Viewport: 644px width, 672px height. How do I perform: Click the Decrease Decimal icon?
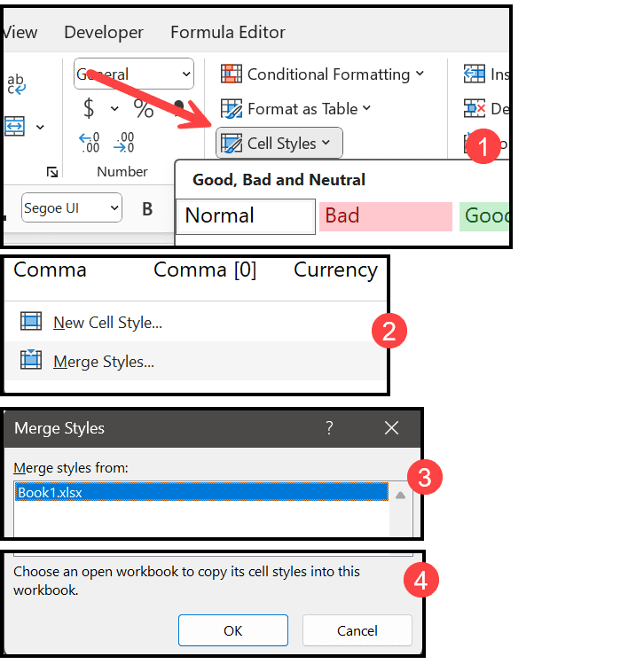[x=124, y=142]
